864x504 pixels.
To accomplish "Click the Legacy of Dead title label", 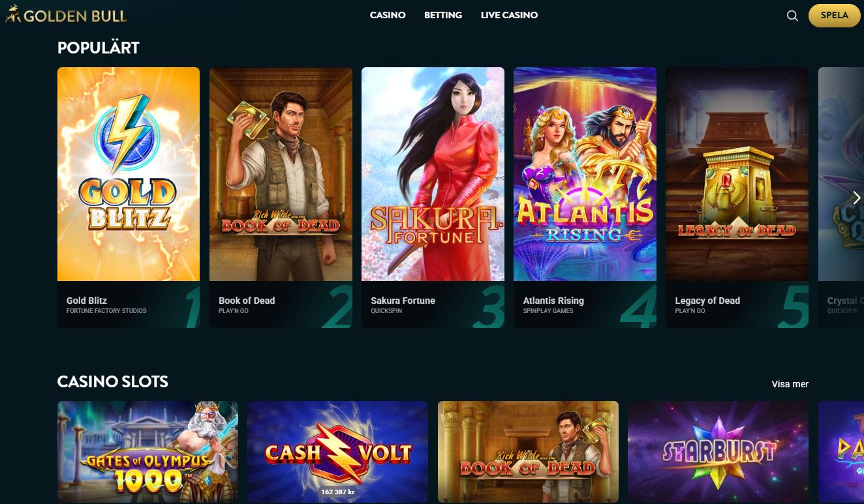I will tap(707, 301).
